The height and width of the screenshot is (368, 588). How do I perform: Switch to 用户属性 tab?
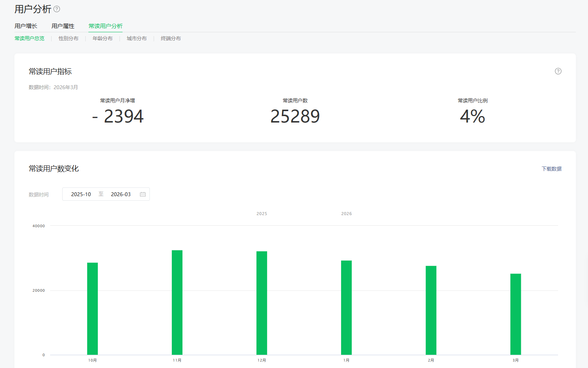63,26
